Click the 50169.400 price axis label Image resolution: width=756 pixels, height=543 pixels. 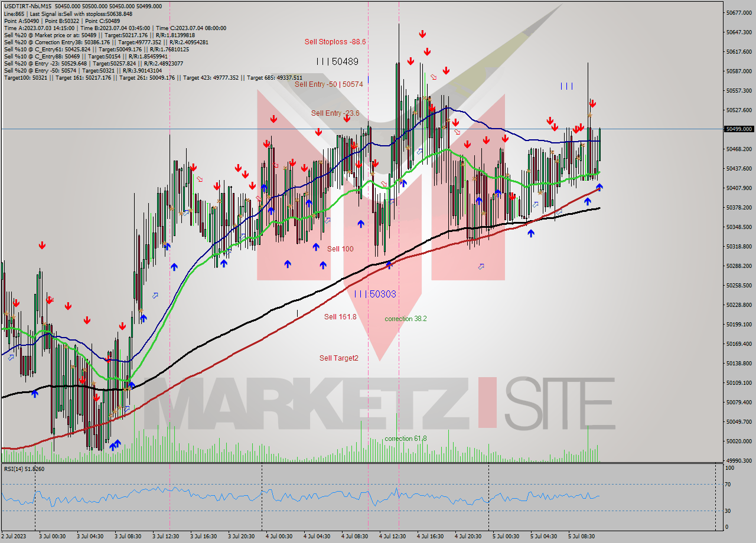(739, 344)
